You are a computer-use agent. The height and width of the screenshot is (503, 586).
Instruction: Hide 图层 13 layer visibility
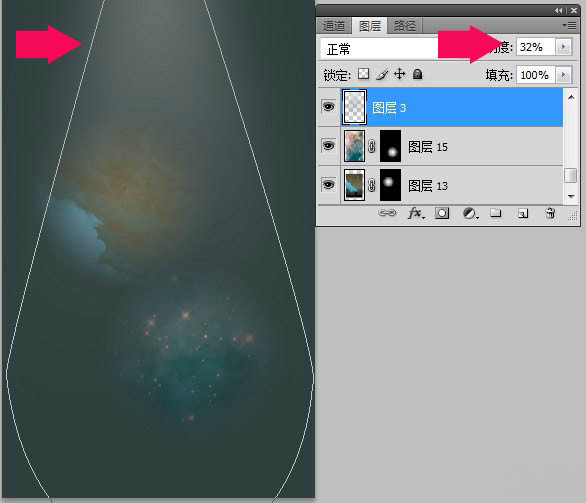(x=329, y=185)
